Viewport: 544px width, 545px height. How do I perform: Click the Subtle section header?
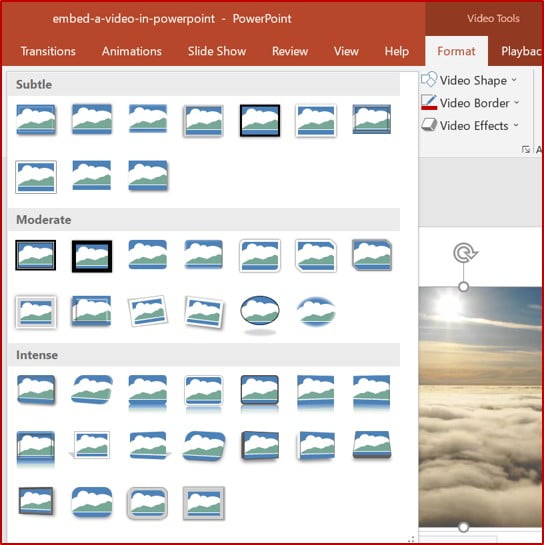point(204,84)
